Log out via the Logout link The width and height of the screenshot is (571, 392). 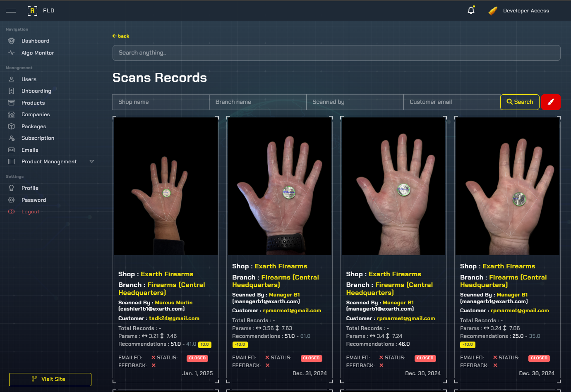[31, 212]
